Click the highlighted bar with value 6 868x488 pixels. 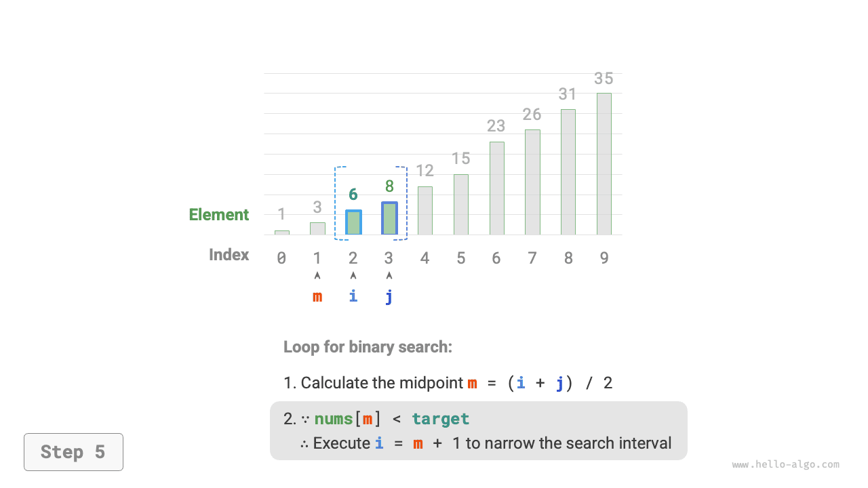(353, 222)
